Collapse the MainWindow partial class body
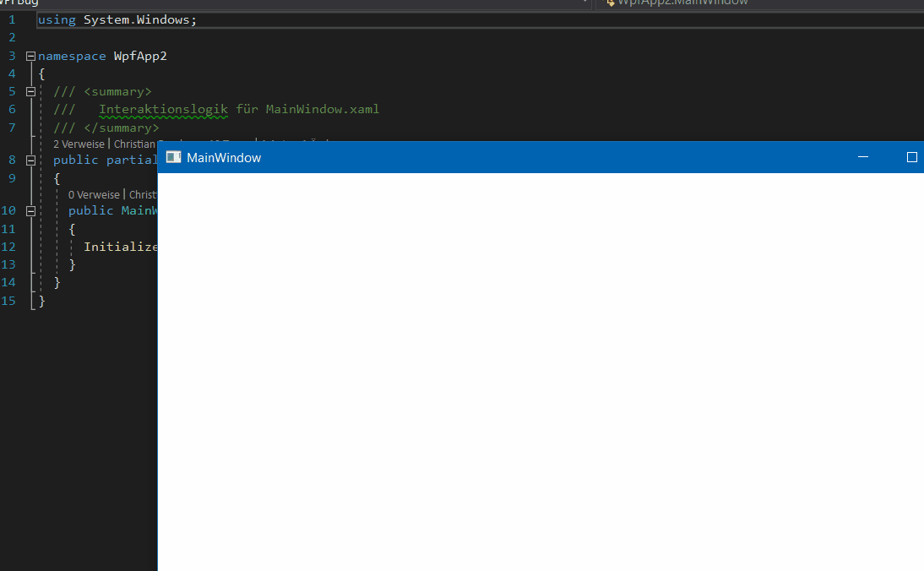The width and height of the screenshot is (924, 571). (30, 160)
